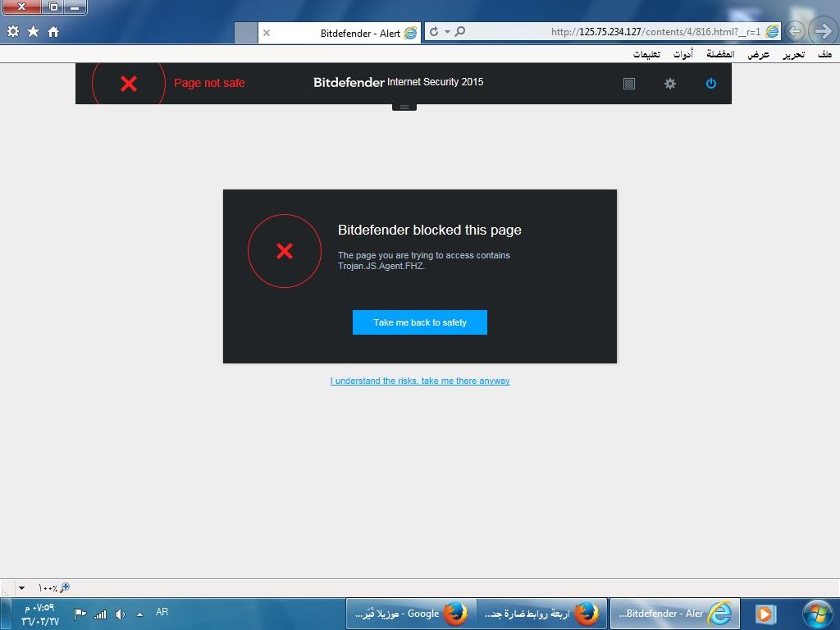Toggle Bitdefender toolbar power button
840x630 pixels.
coord(711,84)
